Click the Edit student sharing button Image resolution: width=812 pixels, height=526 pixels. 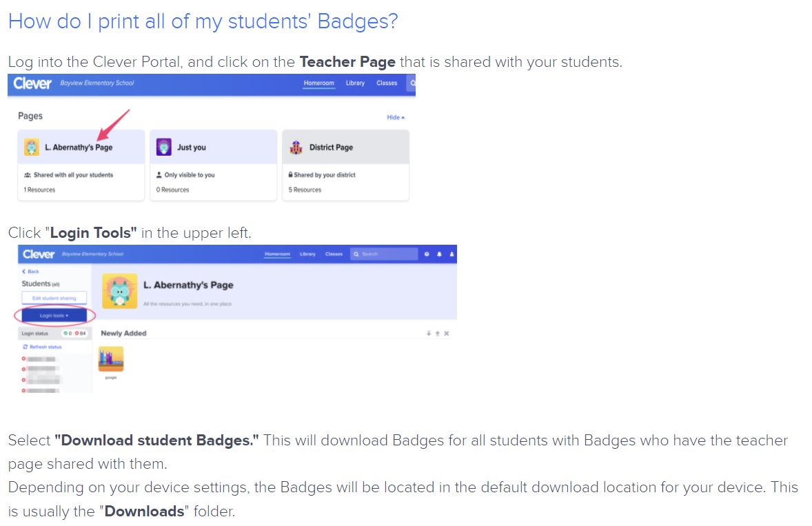pyautogui.click(x=54, y=299)
